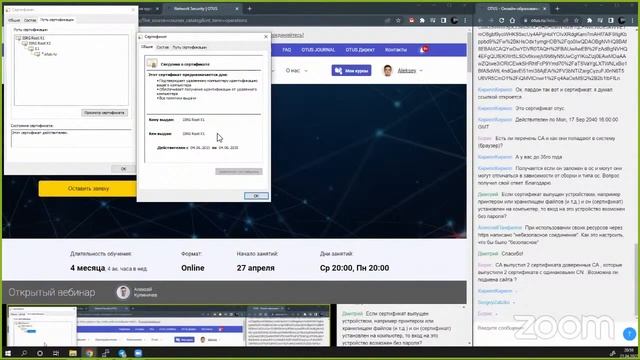The height and width of the screenshot is (360, 640).
Task: Switch to Details tab in left certificate dialog
Action: tap(30, 20)
